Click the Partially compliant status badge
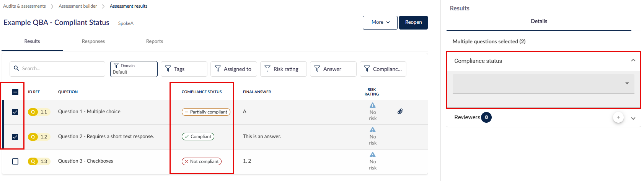 [206, 112]
